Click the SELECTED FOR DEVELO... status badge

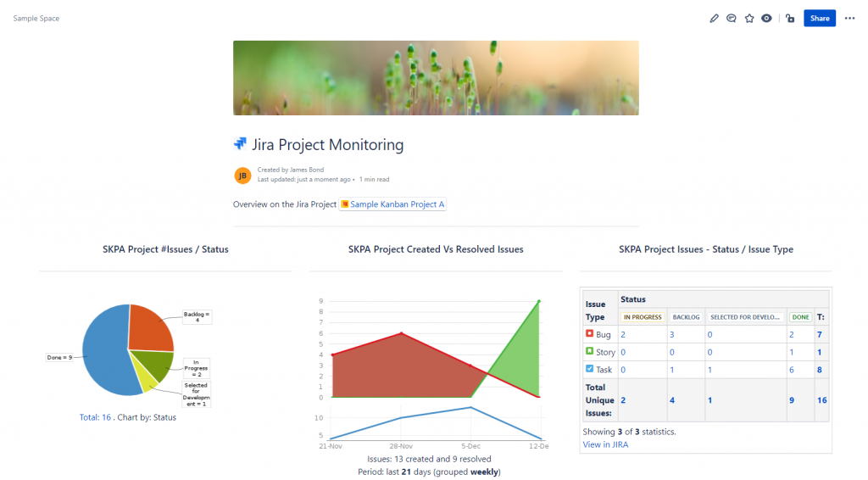tap(744, 317)
